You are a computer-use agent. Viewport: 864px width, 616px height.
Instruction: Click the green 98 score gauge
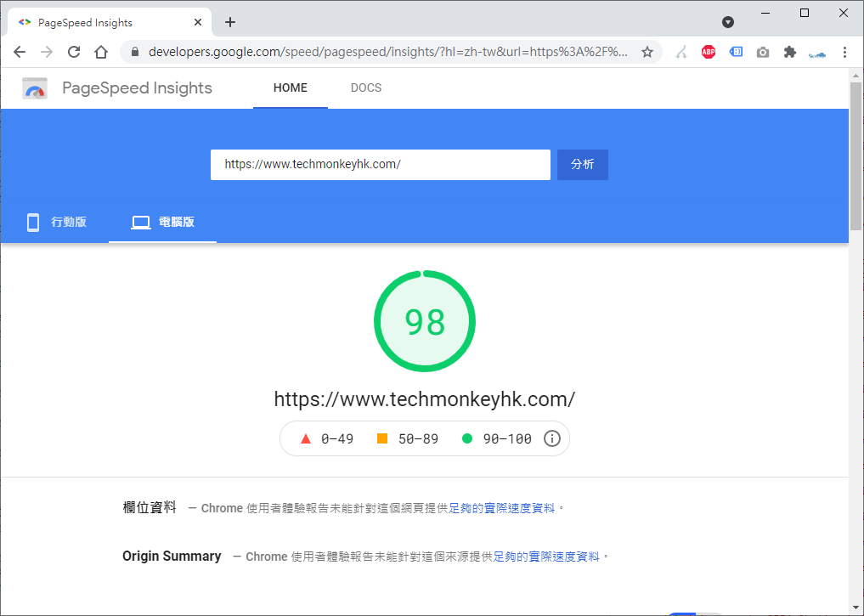tap(425, 321)
